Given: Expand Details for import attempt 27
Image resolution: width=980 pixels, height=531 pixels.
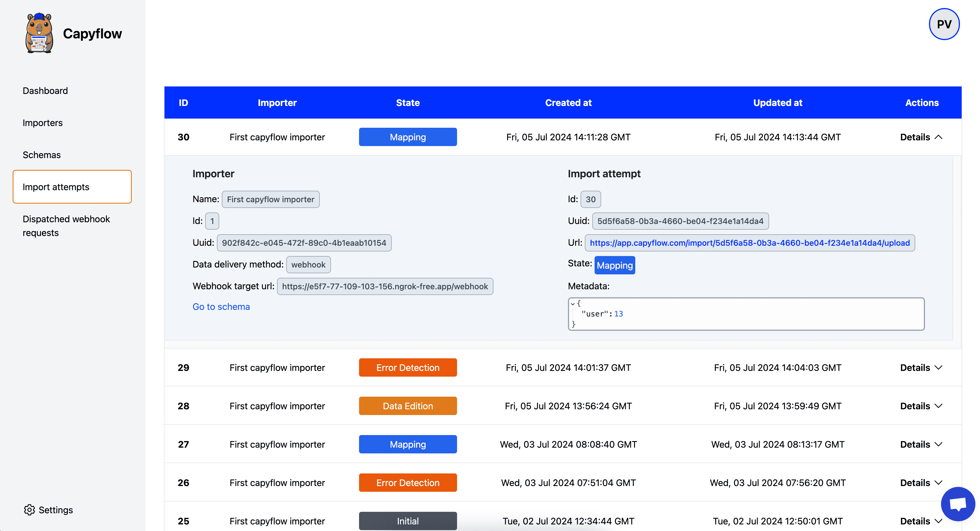Looking at the screenshot, I should pos(921,444).
